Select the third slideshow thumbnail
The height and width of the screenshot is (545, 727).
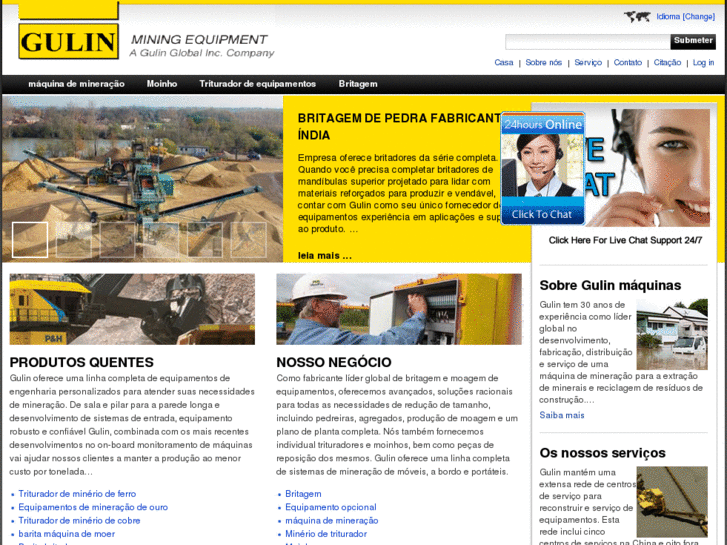pyautogui.click(x=117, y=240)
